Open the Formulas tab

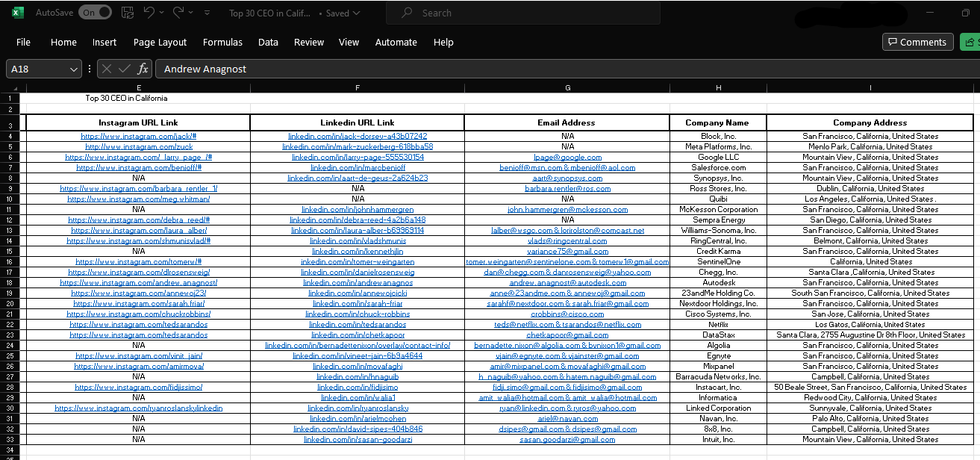(222, 42)
